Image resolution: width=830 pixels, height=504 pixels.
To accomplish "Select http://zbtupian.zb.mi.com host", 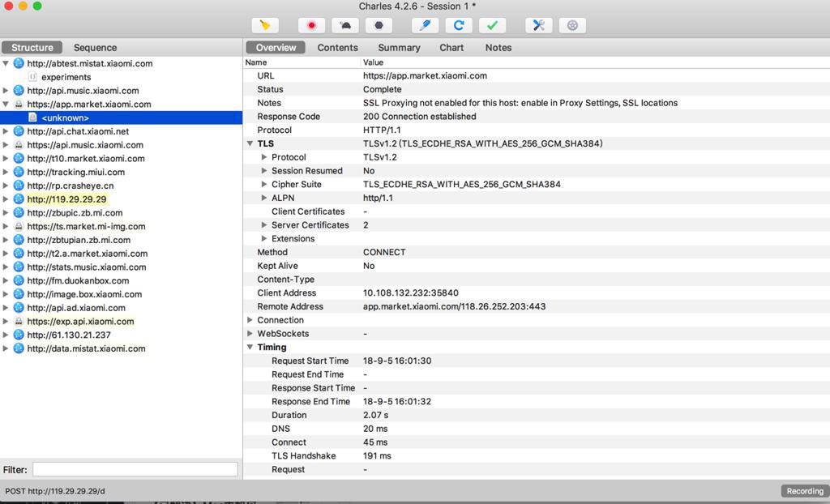I will click(x=79, y=240).
